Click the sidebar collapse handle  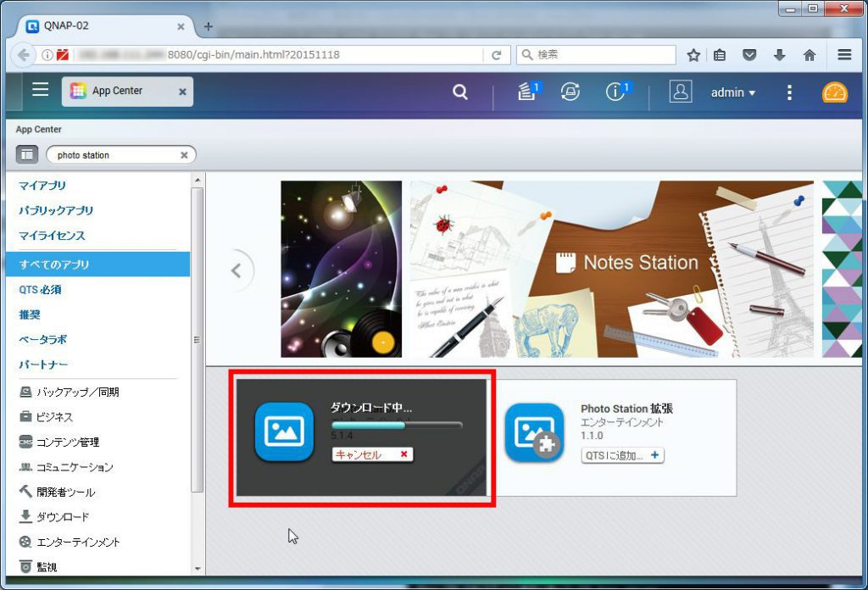click(x=197, y=340)
